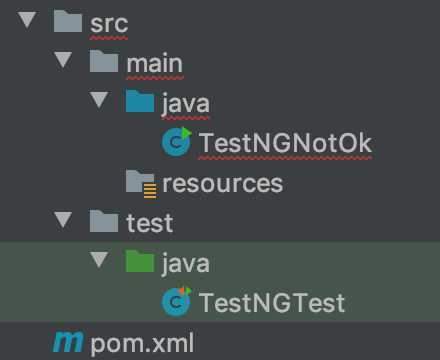Image resolution: width=440 pixels, height=360 pixels.
Task: Select the pom.xml file label
Action: tap(142, 343)
